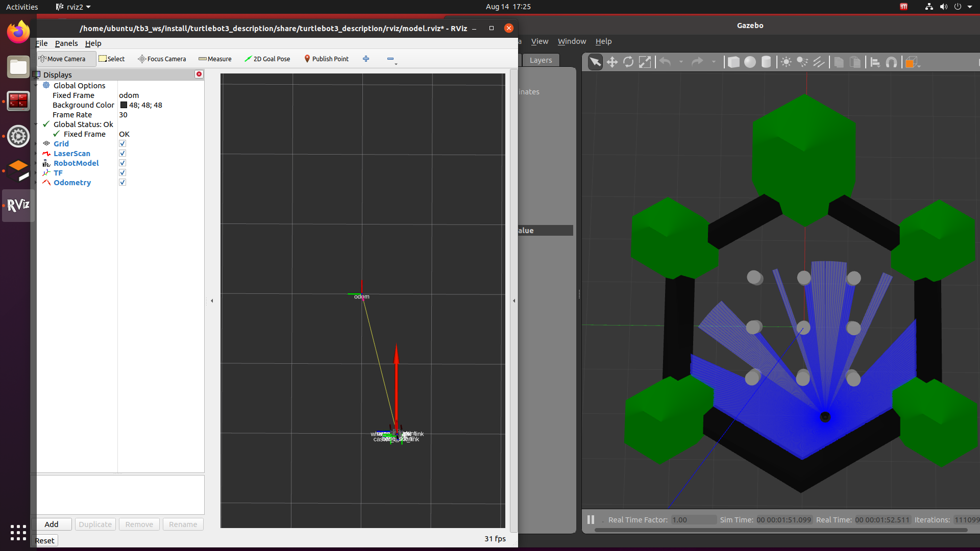The image size is (980, 551).
Task: Click the Fixed Frame value odom
Action: coord(129,95)
